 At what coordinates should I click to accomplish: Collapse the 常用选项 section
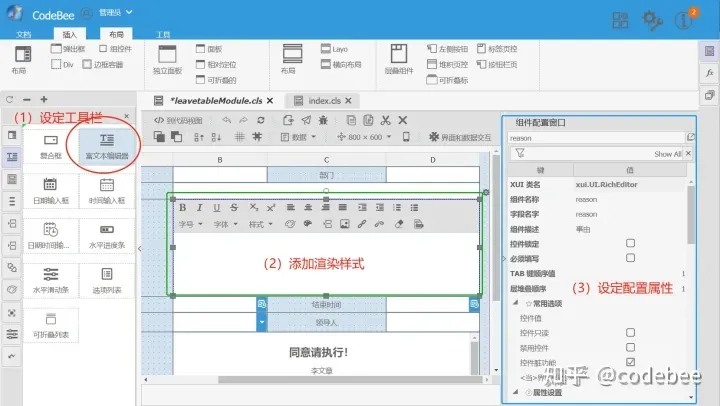(x=516, y=303)
